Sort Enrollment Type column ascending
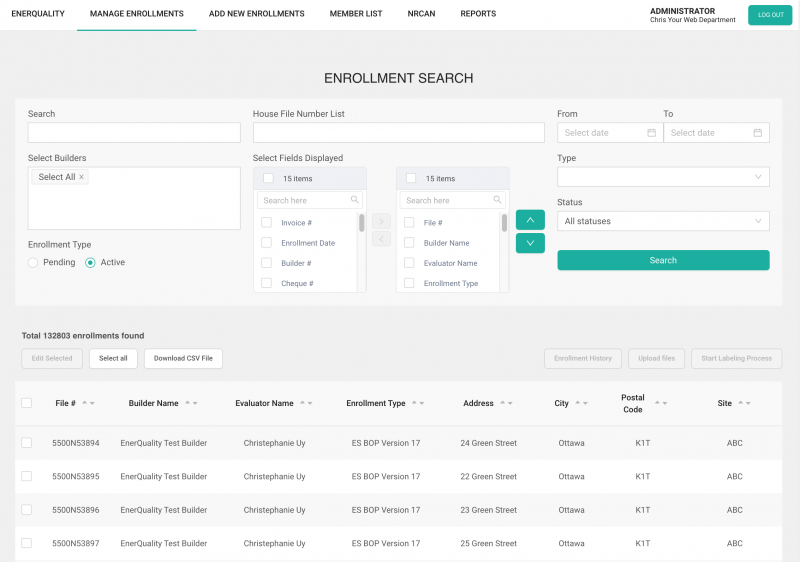Image resolution: width=800 pixels, height=562 pixels. pos(414,403)
